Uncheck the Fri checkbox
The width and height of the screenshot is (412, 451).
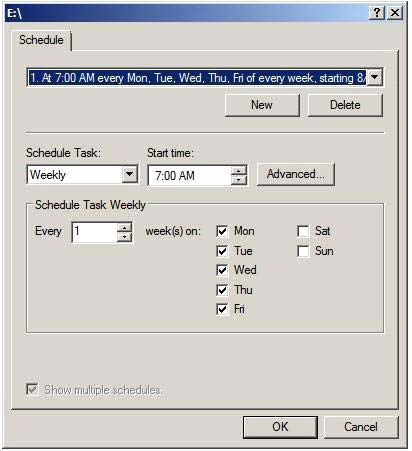pyautogui.click(x=222, y=309)
